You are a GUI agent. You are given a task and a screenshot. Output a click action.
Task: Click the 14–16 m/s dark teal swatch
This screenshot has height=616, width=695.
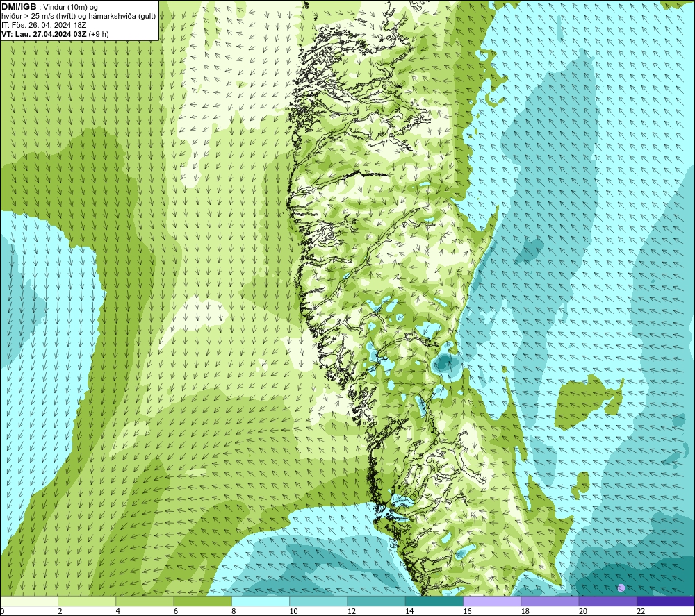pos(434,601)
